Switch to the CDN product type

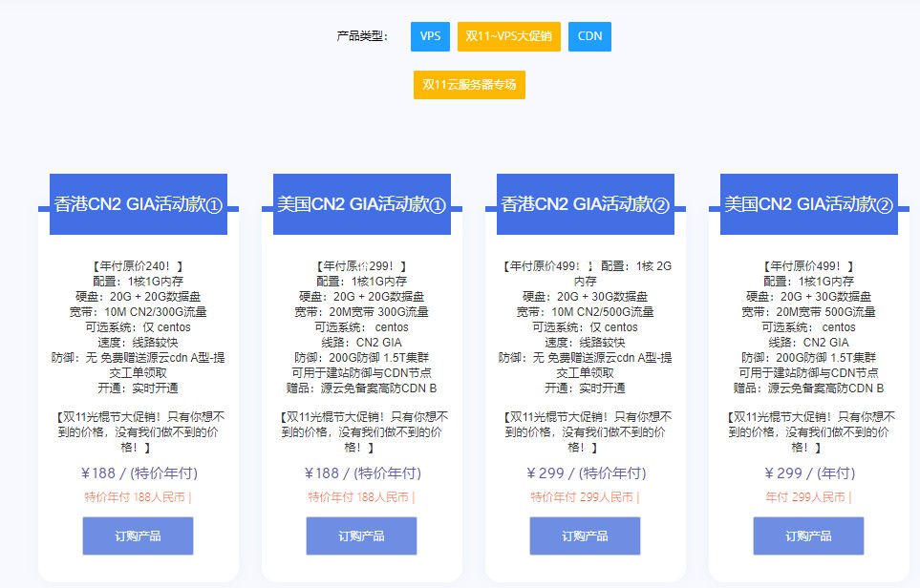pyautogui.click(x=589, y=36)
